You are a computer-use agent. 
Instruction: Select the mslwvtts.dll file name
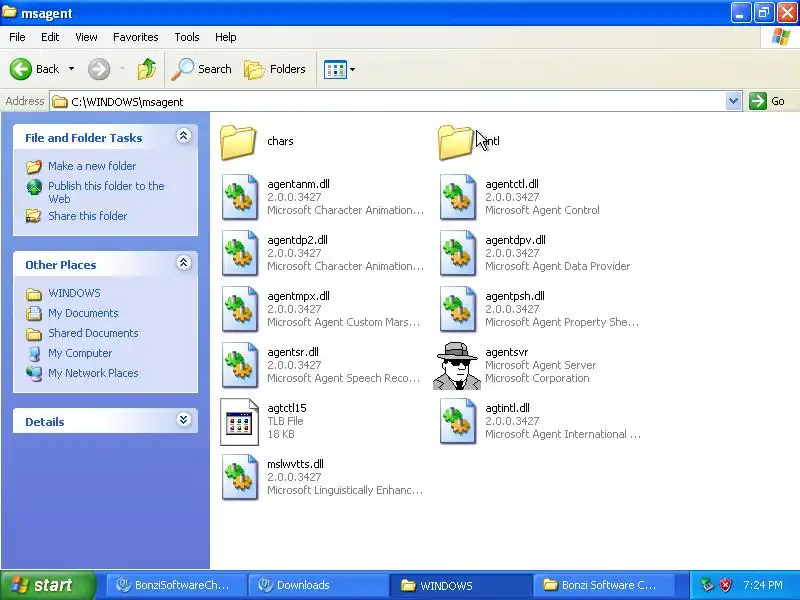(x=295, y=464)
